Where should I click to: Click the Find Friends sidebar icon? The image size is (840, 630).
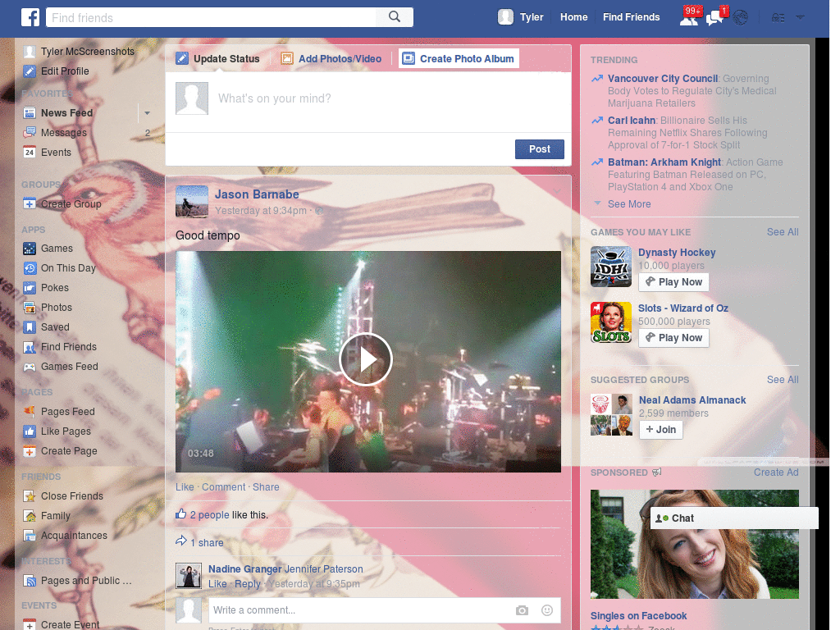click(30, 347)
